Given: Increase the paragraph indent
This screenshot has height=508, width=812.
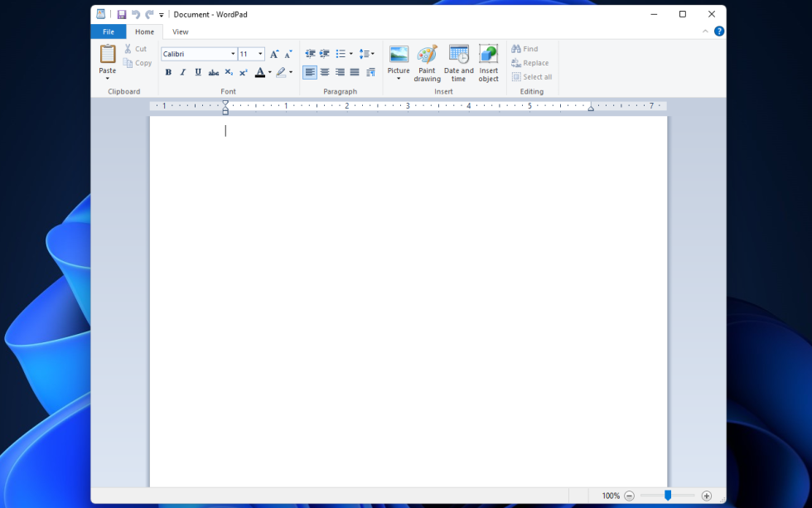Looking at the screenshot, I should (x=322, y=52).
